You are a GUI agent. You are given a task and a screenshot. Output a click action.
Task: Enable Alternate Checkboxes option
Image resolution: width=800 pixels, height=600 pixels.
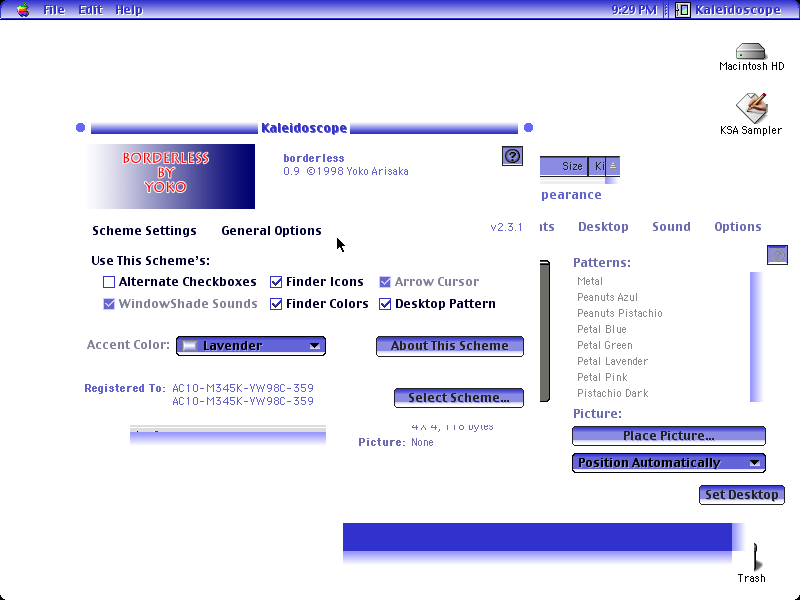(x=109, y=282)
